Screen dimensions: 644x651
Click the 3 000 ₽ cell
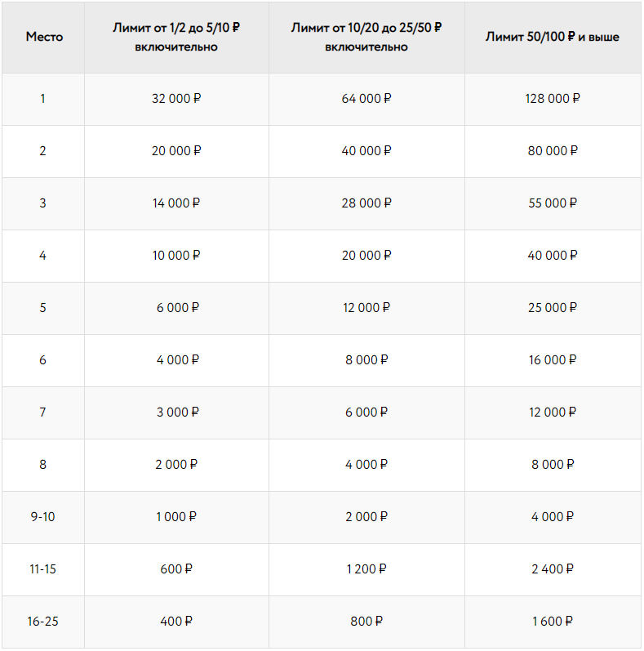click(x=176, y=412)
